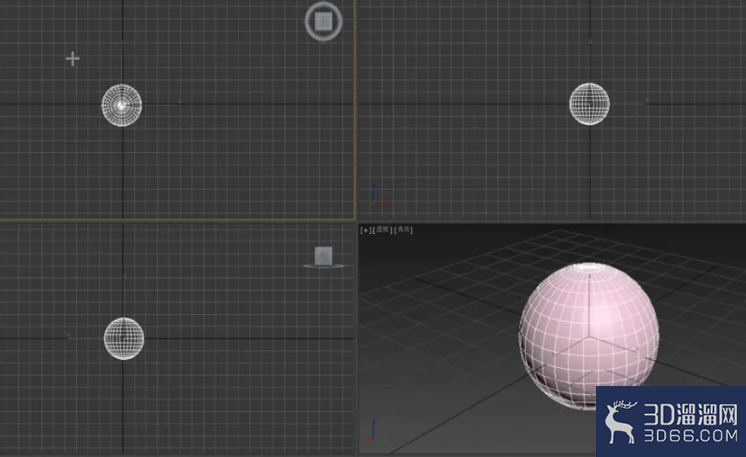
Task: Select the pink shaded sphere in perspective viewport
Action: click(589, 336)
